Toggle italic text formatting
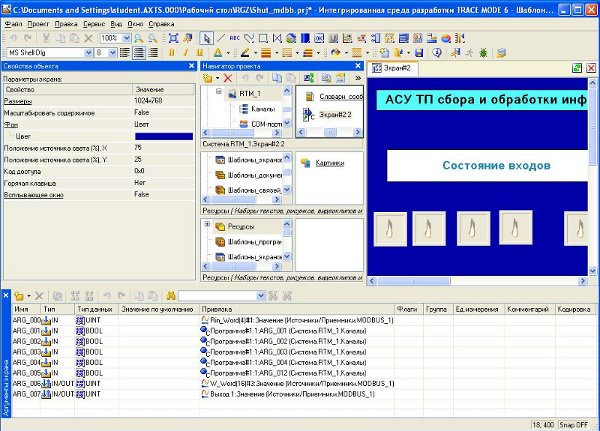Screen dimensions: 600x431 click(x=186, y=53)
